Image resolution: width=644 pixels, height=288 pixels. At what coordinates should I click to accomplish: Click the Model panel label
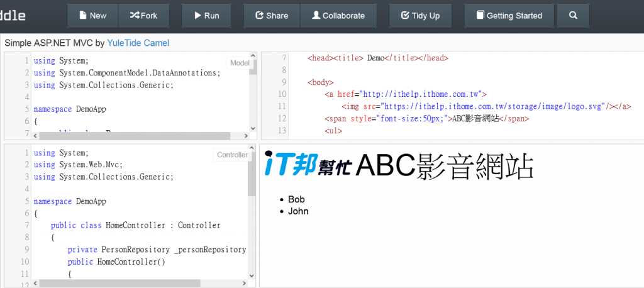[x=240, y=63]
